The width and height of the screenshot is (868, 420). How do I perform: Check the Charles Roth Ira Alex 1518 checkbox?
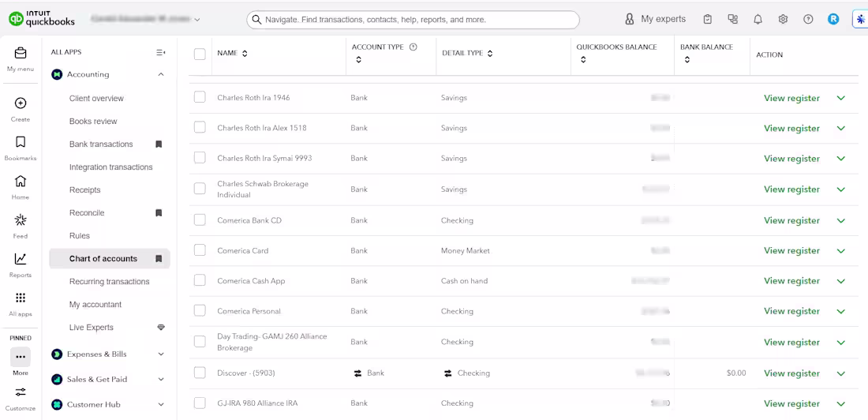200,127
